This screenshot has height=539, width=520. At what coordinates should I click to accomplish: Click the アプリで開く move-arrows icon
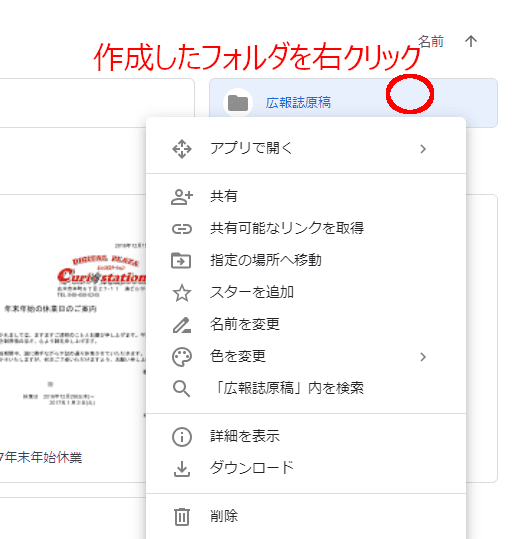(x=182, y=149)
